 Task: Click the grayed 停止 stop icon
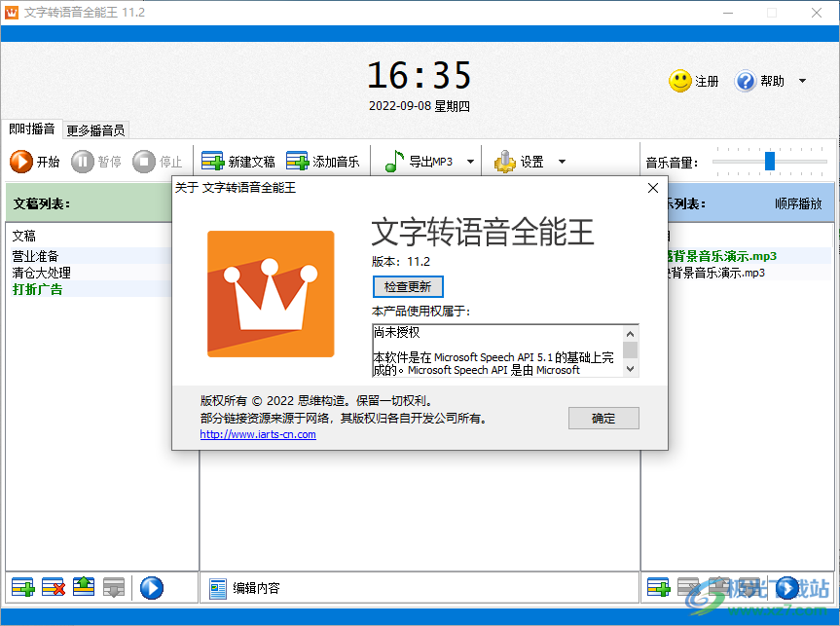tap(144, 162)
